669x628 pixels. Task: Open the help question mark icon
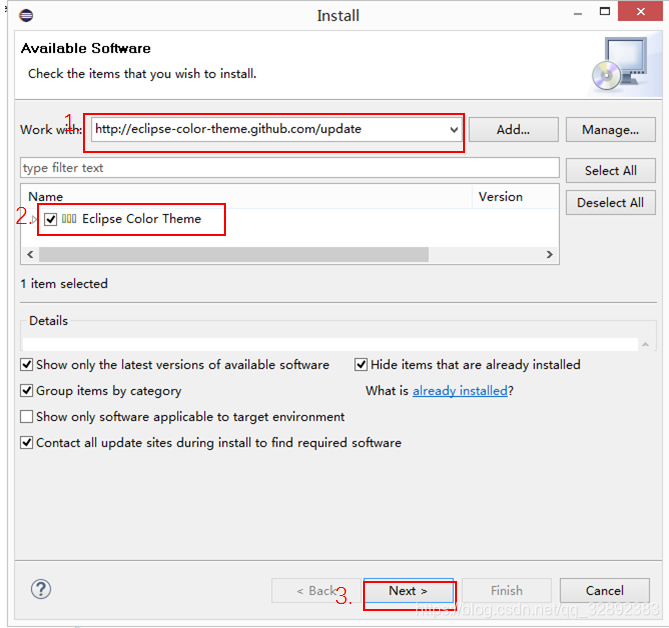point(41,589)
